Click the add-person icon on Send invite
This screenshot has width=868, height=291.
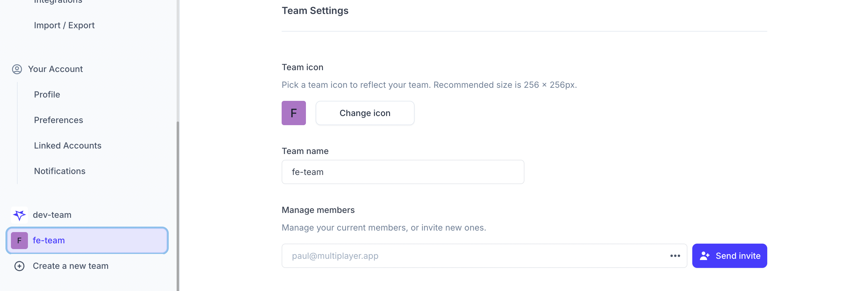pyautogui.click(x=704, y=256)
